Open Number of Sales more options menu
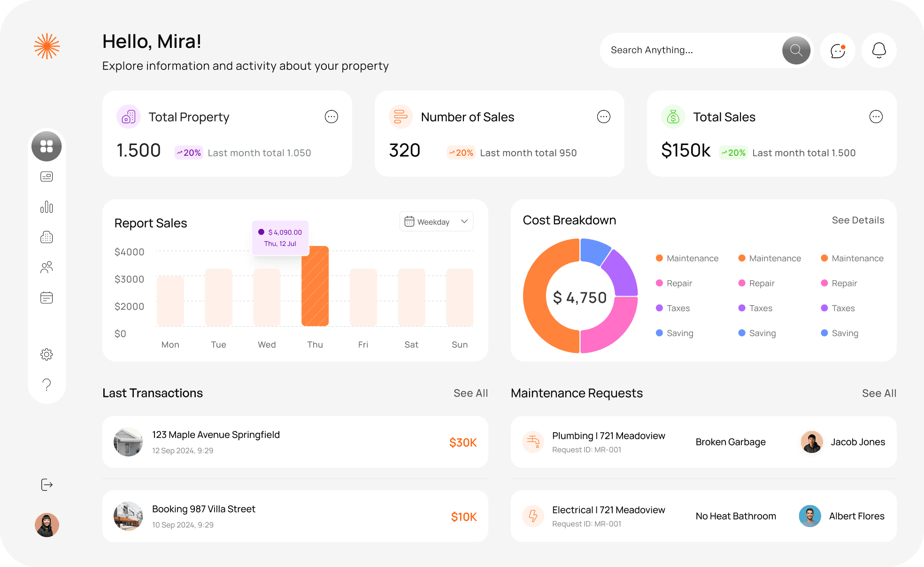The width and height of the screenshot is (924, 567). click(603, 116)
